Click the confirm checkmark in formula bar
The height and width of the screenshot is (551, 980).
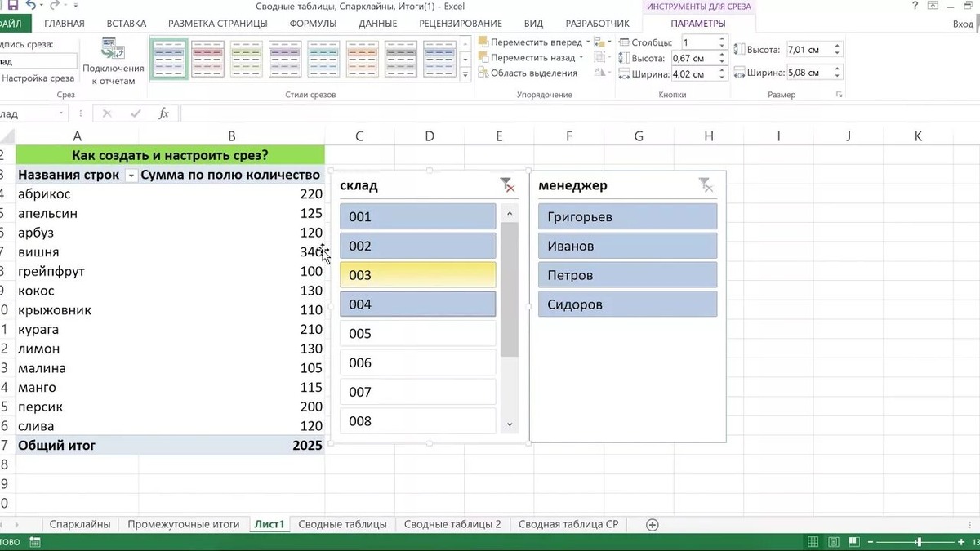pos(136,113)
